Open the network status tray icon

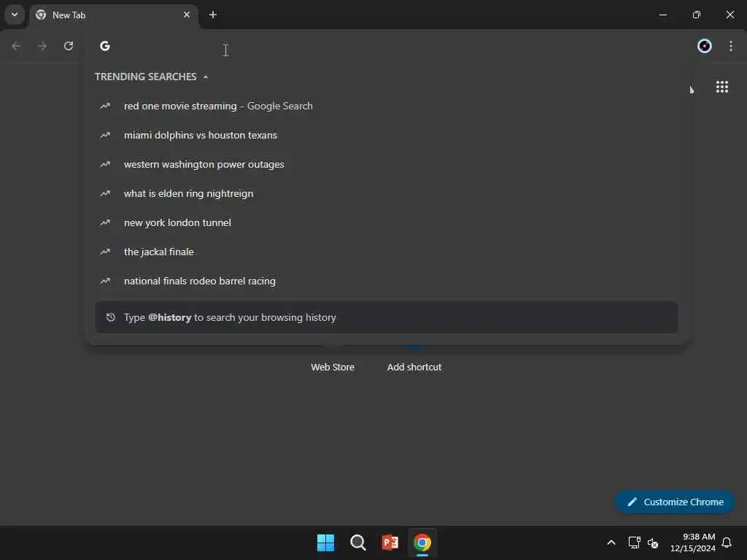[x=634, y=542]
